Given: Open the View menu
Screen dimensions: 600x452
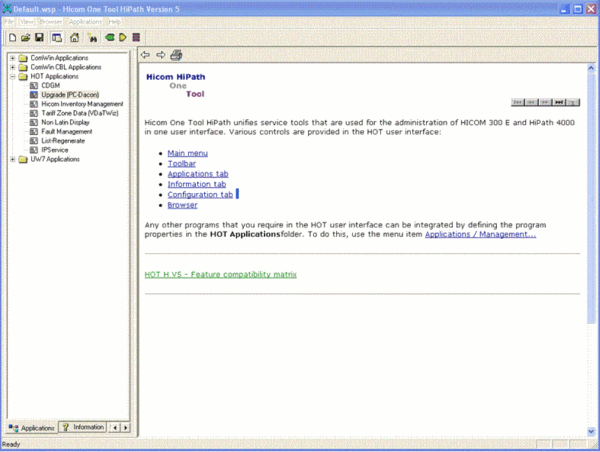Looking at the screenshot, I should tap(27, 21).
